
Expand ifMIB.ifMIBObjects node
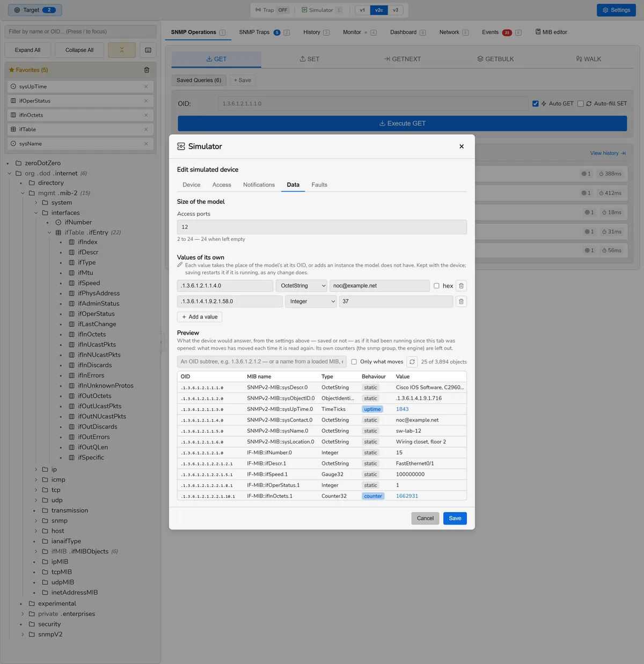click(36, 551)
